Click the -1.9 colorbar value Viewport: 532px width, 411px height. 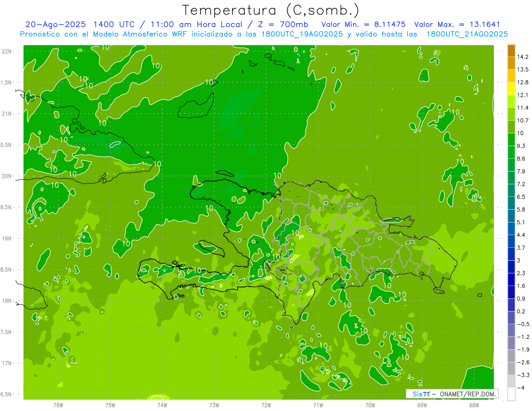tap(523, 350)
